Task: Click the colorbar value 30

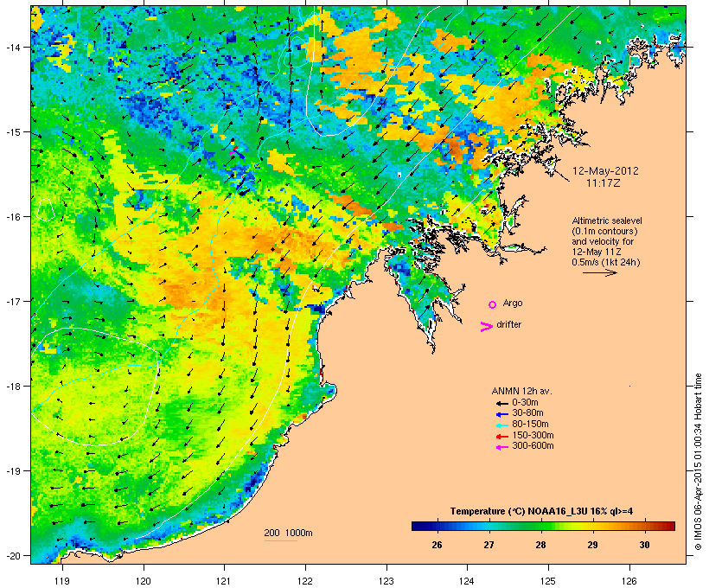Action: [644, 545]
